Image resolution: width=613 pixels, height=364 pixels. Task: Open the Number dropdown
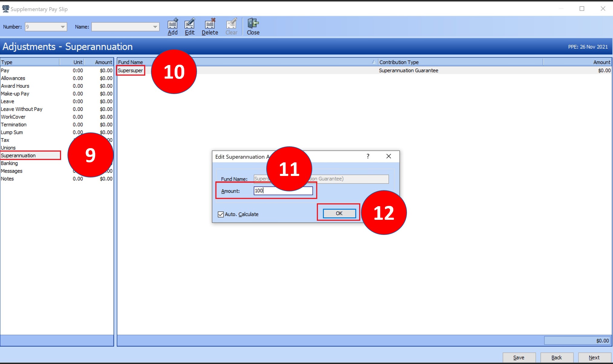click(x=63, y=27)
